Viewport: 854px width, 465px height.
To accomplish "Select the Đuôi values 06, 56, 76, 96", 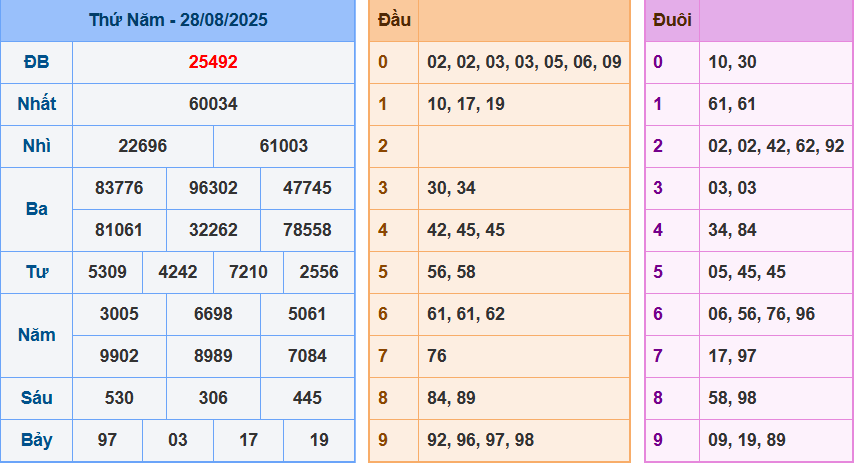I will [x=761, y=314].
